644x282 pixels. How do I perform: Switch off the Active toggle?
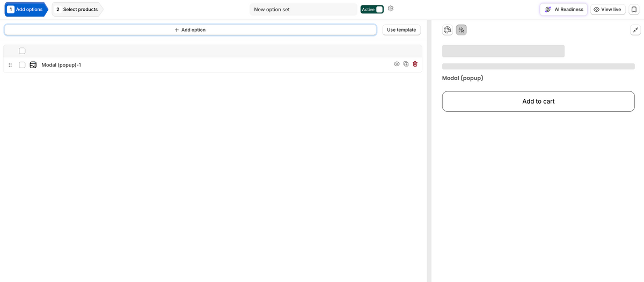372,9
